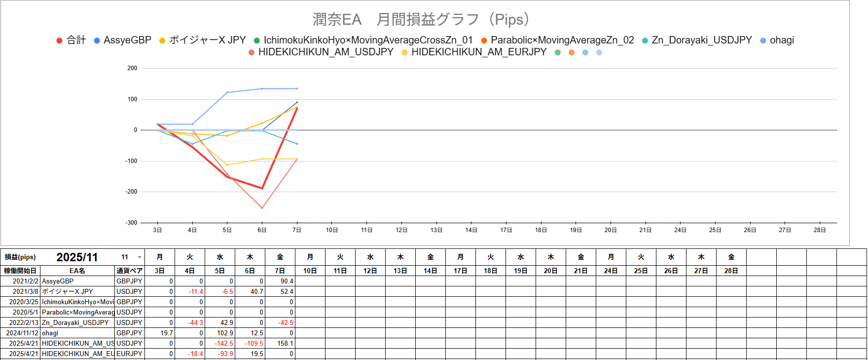868x360 pixels.
Task: Select the HIDEKICHIKUN_AM_EURJPY legend label
Action: [479, 52]
